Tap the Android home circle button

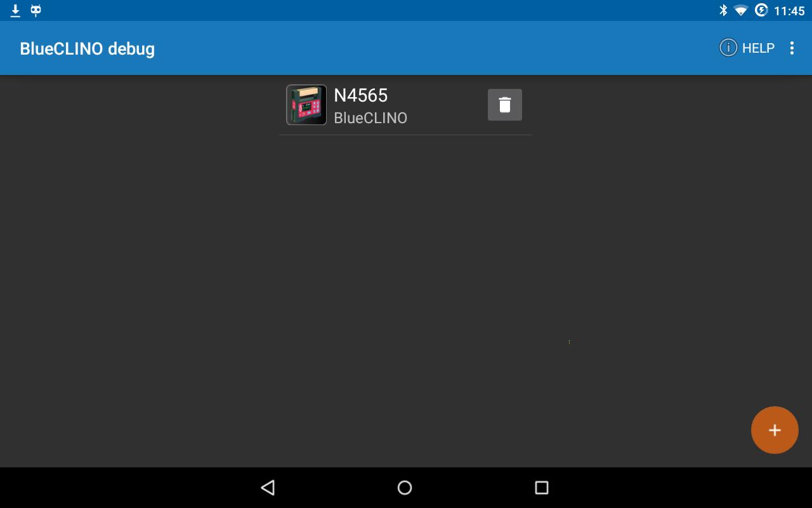[x=405, y=488]
